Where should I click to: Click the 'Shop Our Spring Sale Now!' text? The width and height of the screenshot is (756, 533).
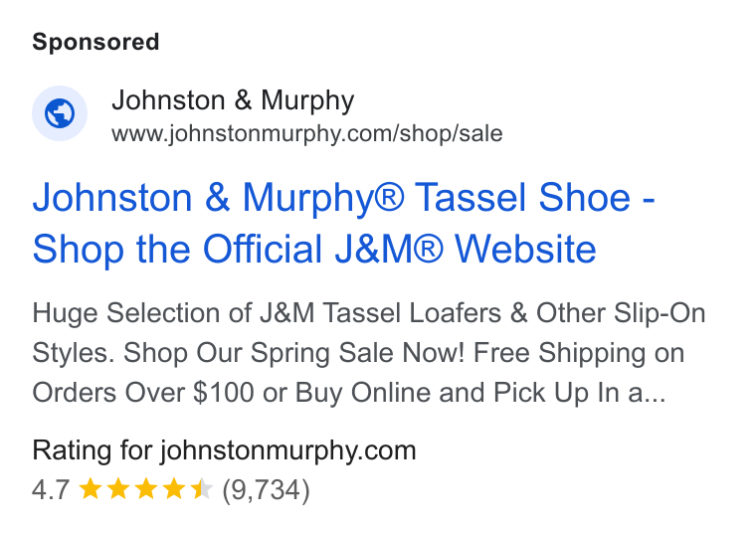pyautogui.click(x=293, y=353)
